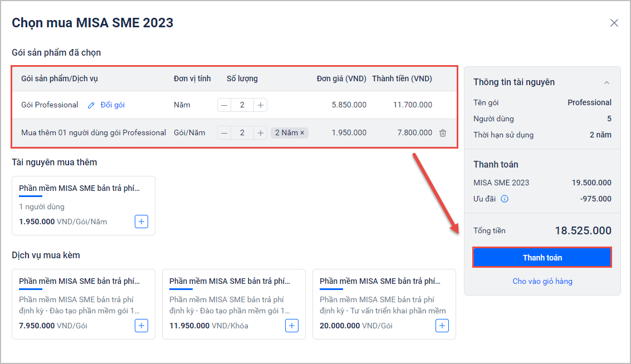Increase quantity for Mua thêm 01 người dùng
The image size is (631, 364).
click(261, 132)
